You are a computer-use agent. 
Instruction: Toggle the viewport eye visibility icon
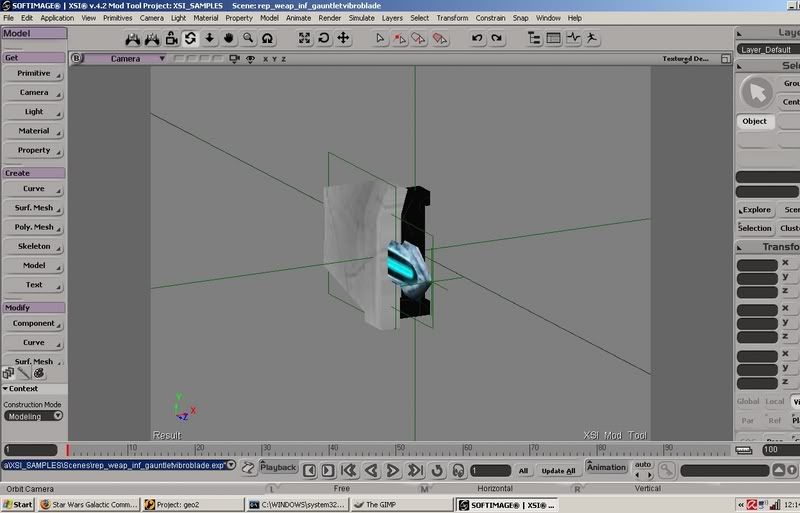pyautogui.click(x=251, y=59)
